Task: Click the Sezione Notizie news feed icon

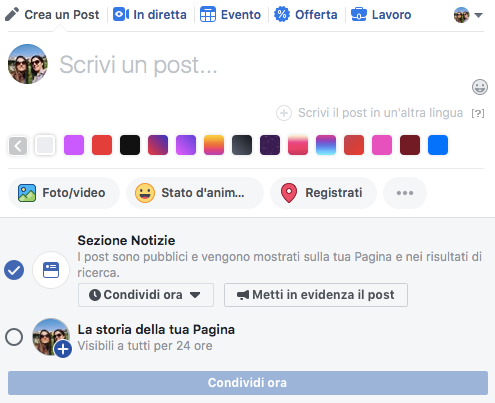Action: click(x=51, y=270)
